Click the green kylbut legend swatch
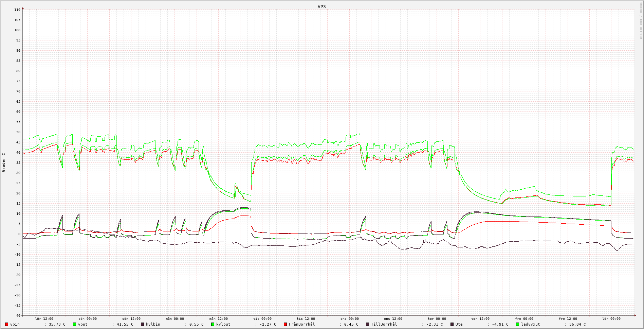Image resolution: width=644 pixels, height=329 pixels. pyautogui.click(x=213, y=324)
